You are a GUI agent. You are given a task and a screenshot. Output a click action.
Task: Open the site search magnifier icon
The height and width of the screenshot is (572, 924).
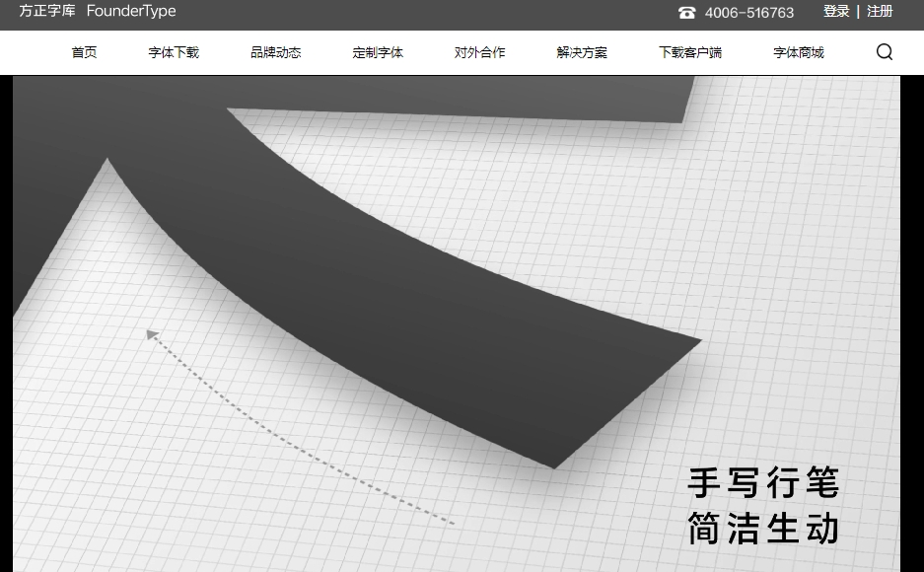click(x=884, y=51)
